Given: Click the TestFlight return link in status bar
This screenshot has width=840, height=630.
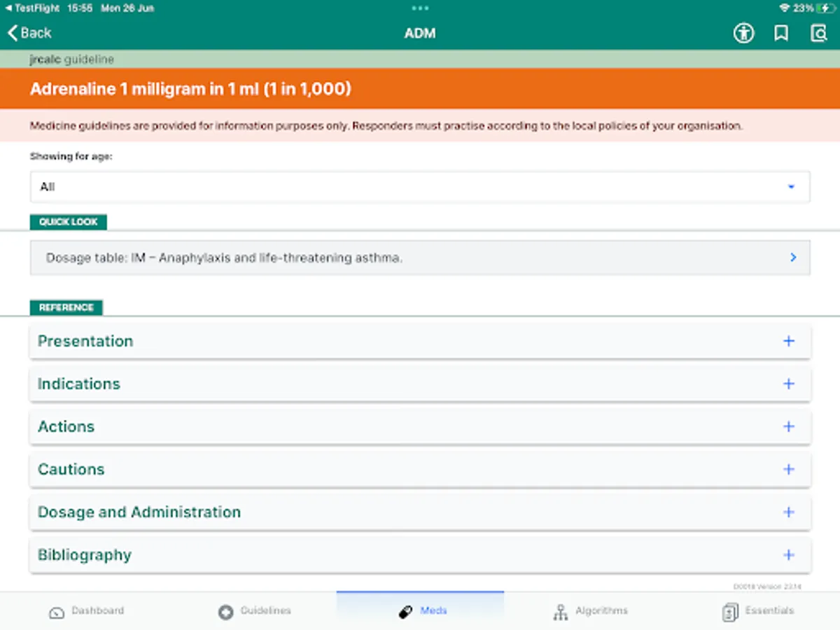Looking at the screenshot, I should [x=32, y=8].
